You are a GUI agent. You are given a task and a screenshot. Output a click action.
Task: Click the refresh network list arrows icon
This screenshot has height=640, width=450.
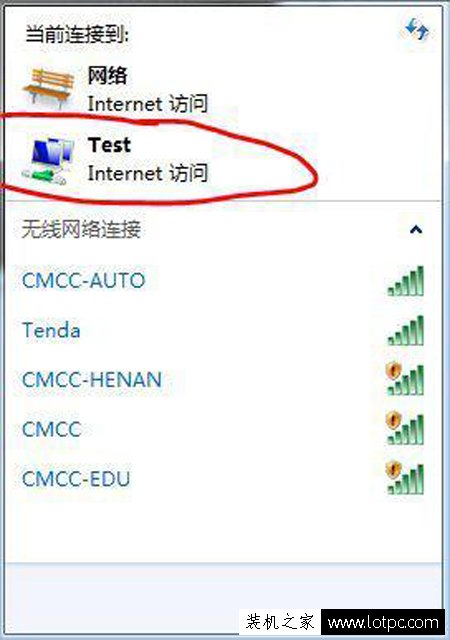pos(417,29)
